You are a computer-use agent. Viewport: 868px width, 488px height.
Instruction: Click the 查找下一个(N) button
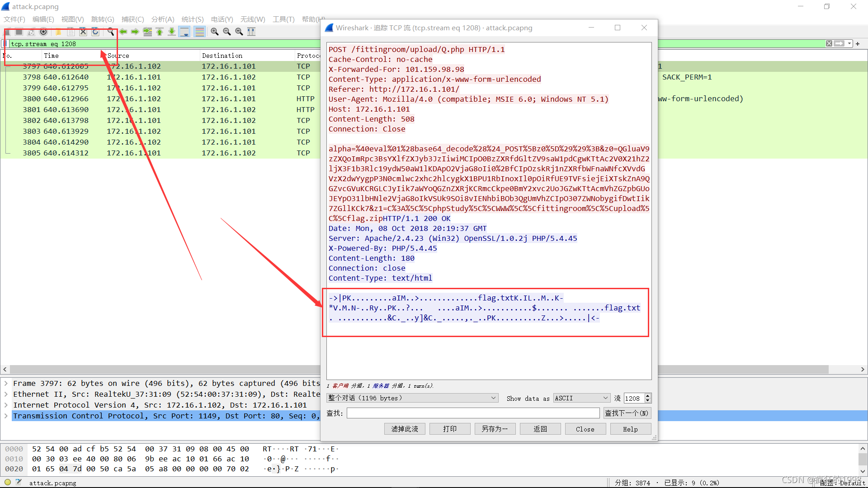point(627,413)
